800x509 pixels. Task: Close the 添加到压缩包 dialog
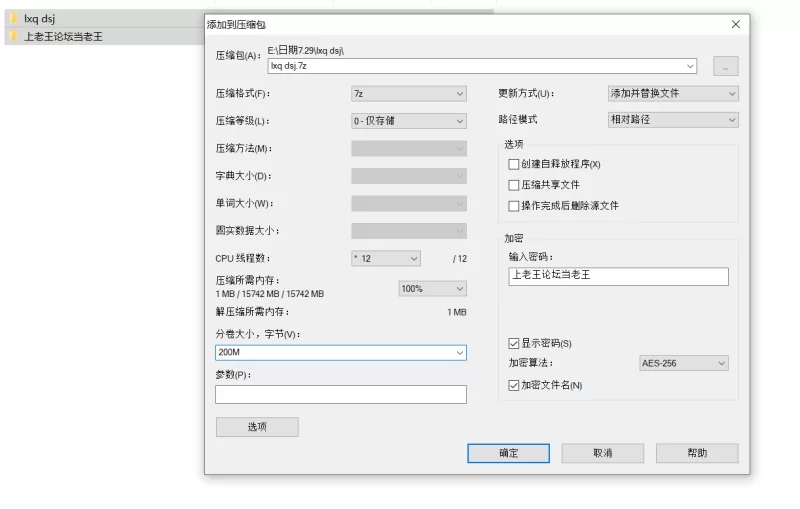[x=735, y=24]
